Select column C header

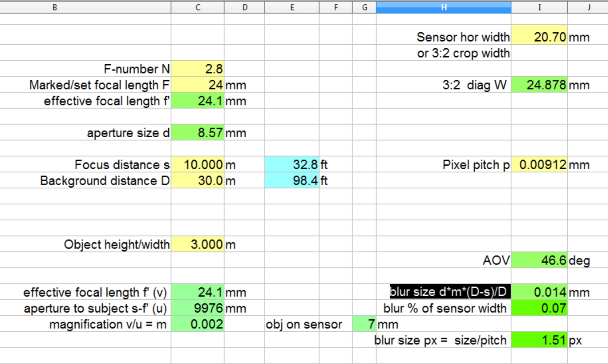(x=198, y=7)
